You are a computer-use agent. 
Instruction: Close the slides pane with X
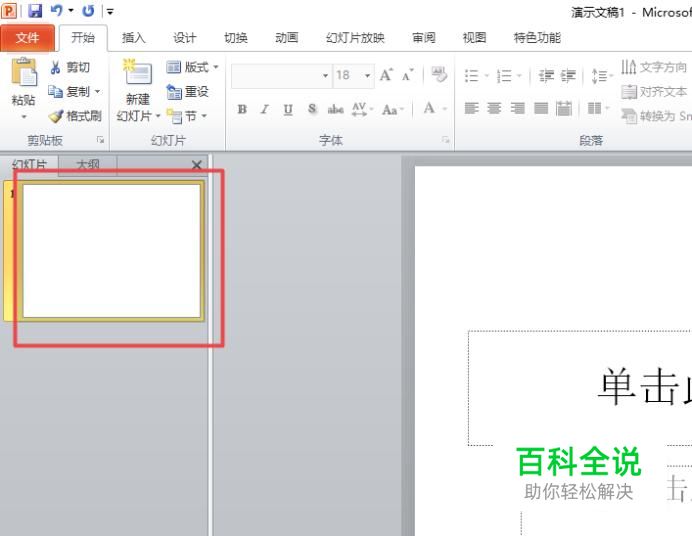click(x=197, y=165)
